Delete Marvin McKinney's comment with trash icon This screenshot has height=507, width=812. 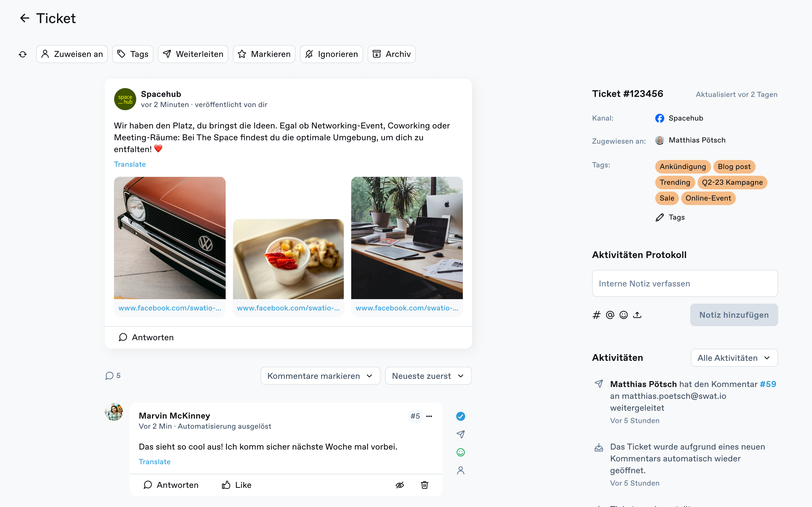(424, 485)
